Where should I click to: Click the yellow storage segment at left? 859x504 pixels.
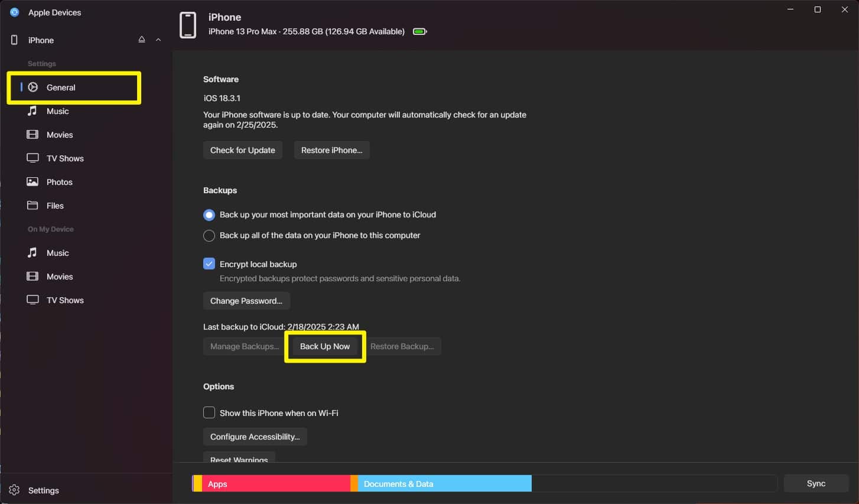[x=197, y=483]
